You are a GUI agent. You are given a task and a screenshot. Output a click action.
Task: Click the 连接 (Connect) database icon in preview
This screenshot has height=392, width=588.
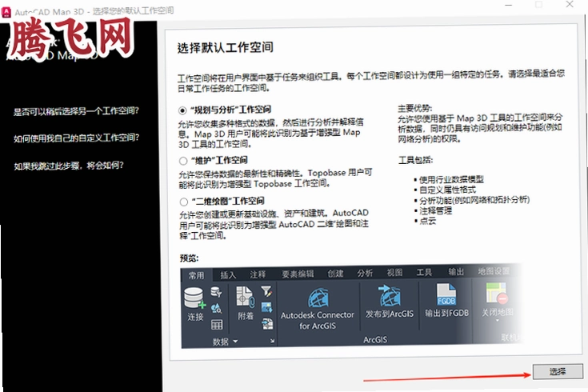tap(195, 298)
